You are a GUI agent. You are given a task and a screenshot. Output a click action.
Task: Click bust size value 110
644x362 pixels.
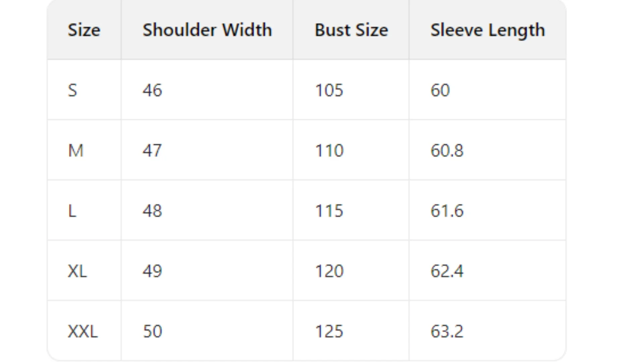[329, 150]
